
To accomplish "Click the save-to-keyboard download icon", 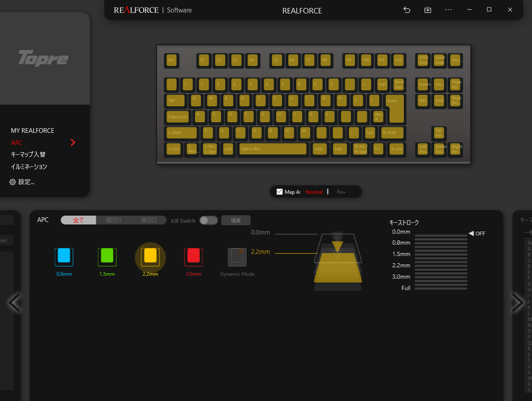I will tap(427, 10).
